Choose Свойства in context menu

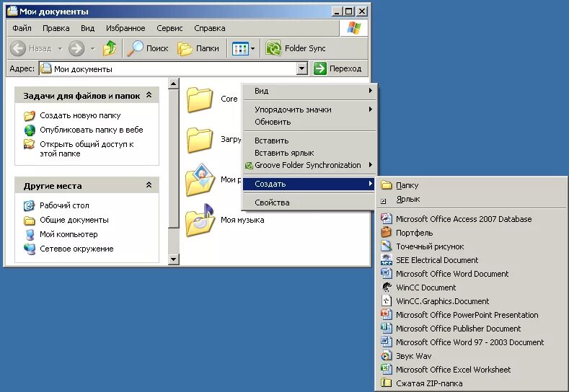tap(309, 202)
